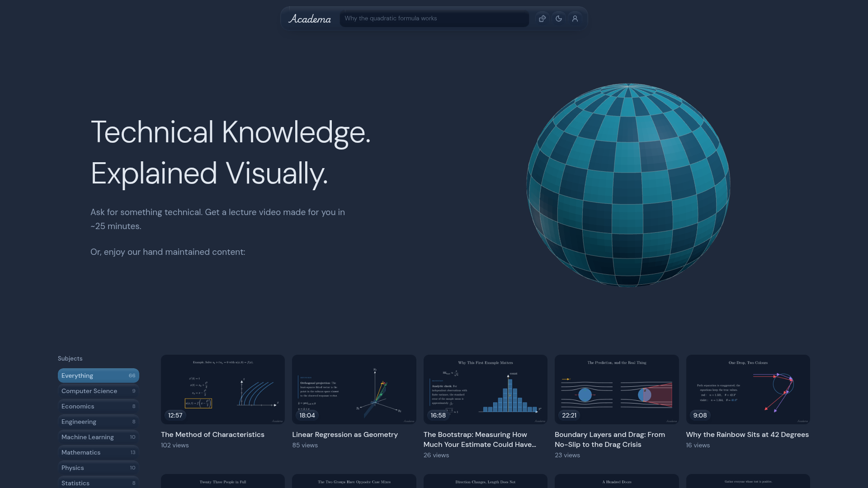Open the user account icon
868x488 pixels.
pos(575,19)
